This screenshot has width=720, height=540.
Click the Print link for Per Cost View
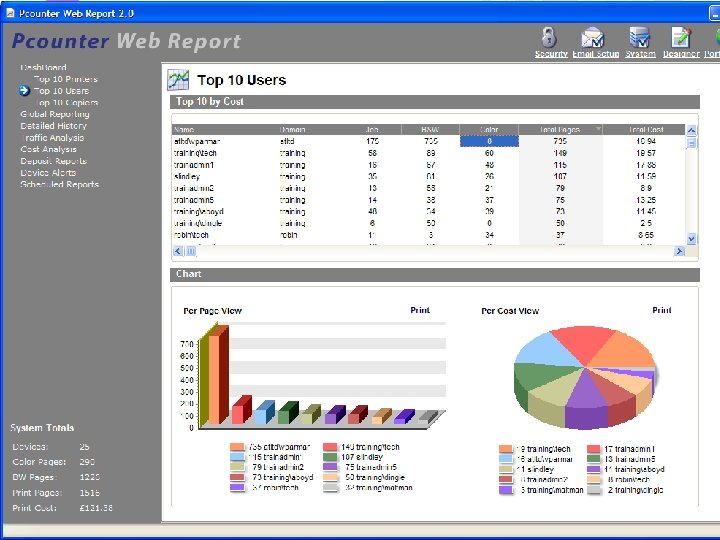(x=662, y=310)
